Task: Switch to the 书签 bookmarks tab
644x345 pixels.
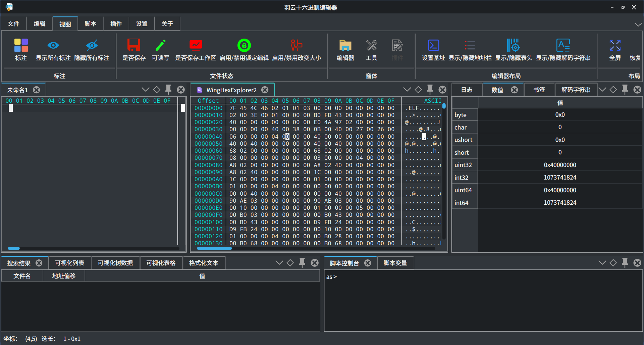Action: coord(539,90)
